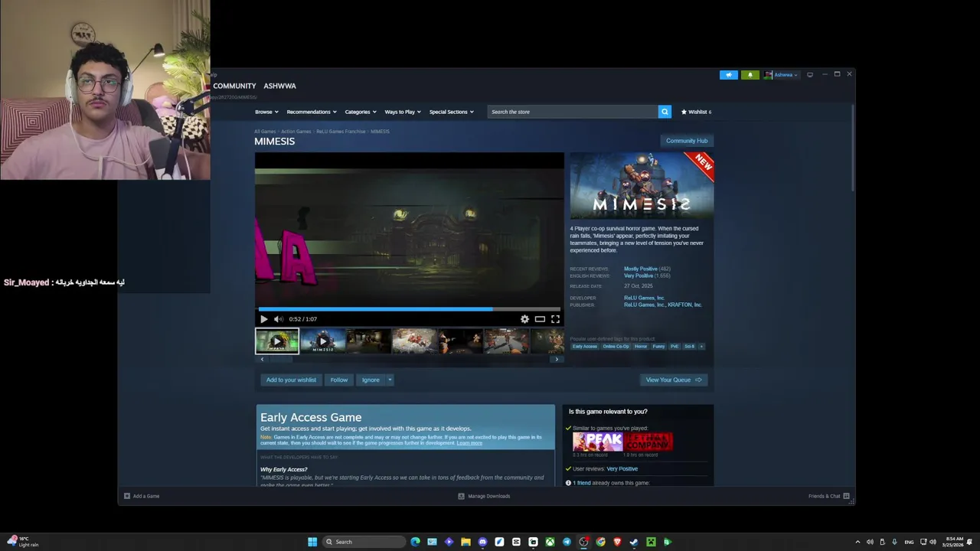
Task: Open Discord from the taskbar
Action: click(x=482, y=542)
